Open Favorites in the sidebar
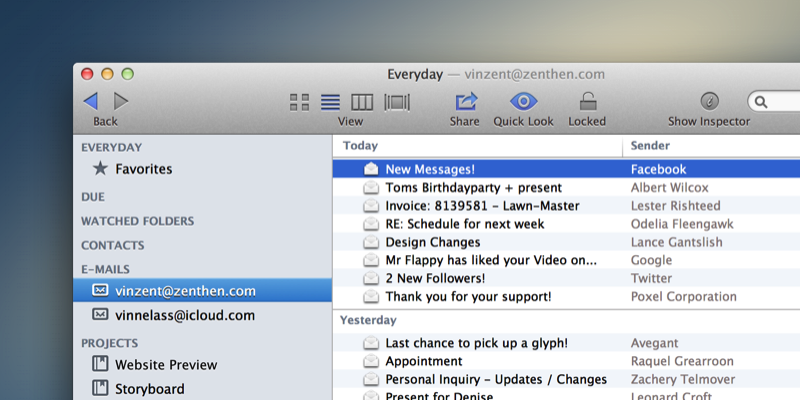Viewport: 800px width, 400px height. tap(143, 169)
